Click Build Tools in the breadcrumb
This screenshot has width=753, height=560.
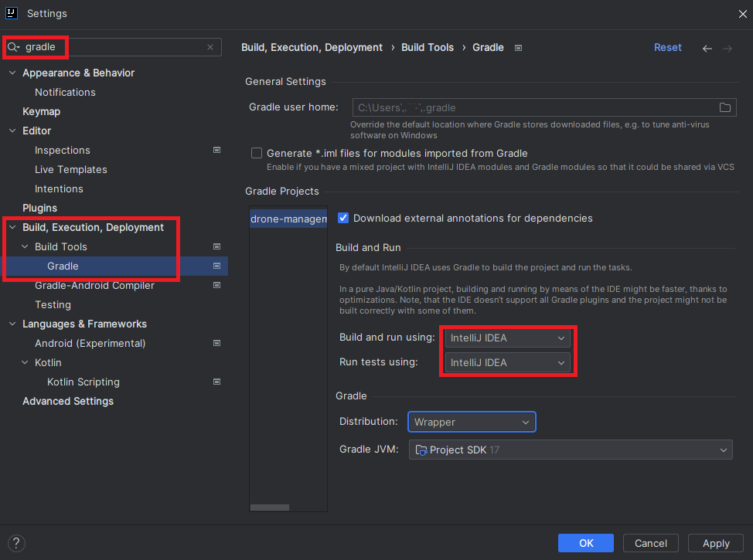[428, 48]
